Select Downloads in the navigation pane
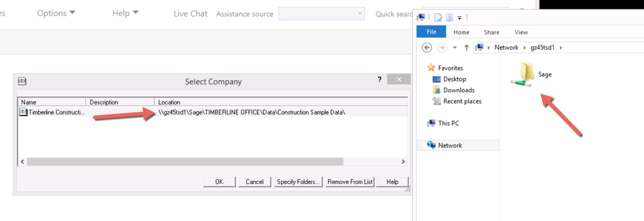 point(459,90)
